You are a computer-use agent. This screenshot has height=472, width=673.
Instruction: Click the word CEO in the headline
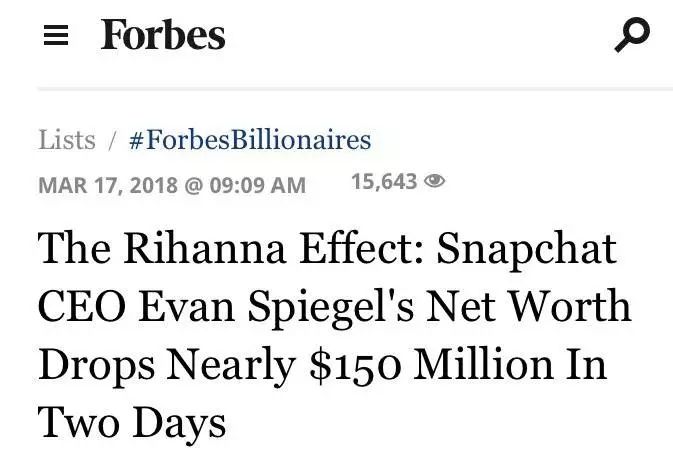pos(82,307)
